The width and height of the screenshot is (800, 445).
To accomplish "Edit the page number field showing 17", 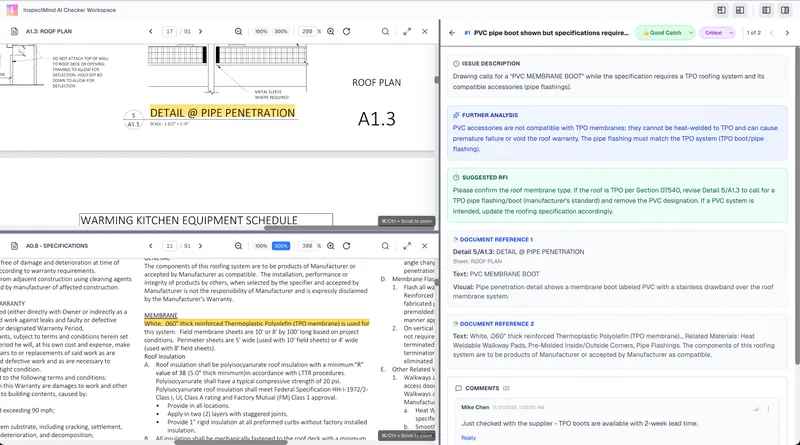I will click(x=169, y=32).
